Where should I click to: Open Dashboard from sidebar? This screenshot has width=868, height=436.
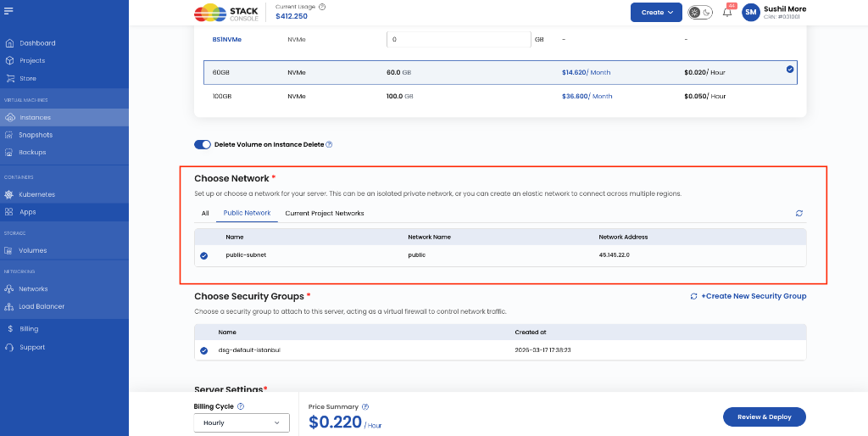(37, 43)
